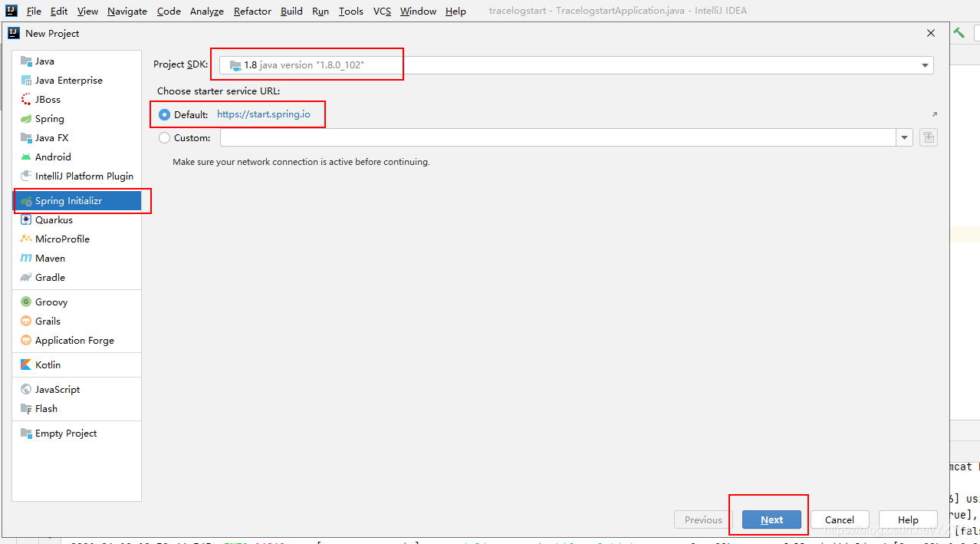The image size is (980, 544).
Task: Click the Help button
Action: pos(908,519)
